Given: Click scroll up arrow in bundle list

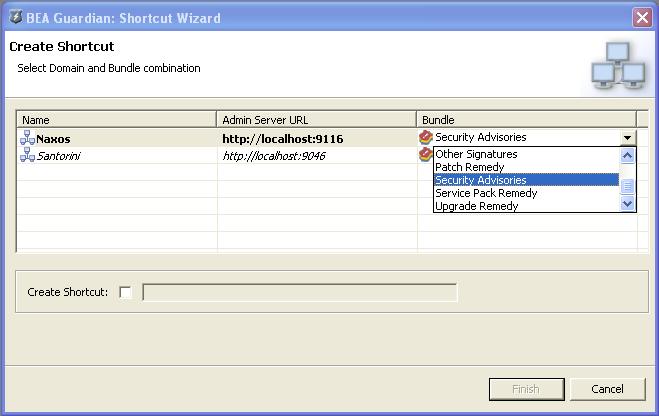Looking at the screenshot, I should pyautogui.click(x=627, y=156).
